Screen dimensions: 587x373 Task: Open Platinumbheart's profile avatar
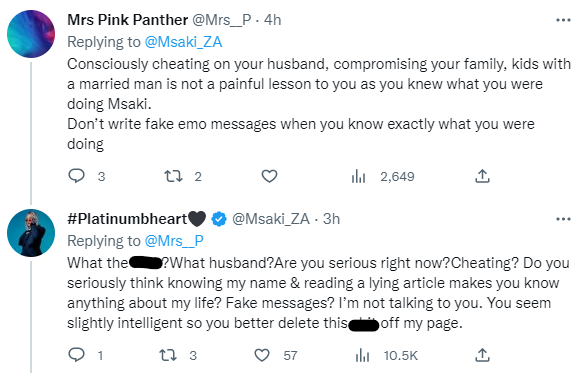(x=31, y=233)
